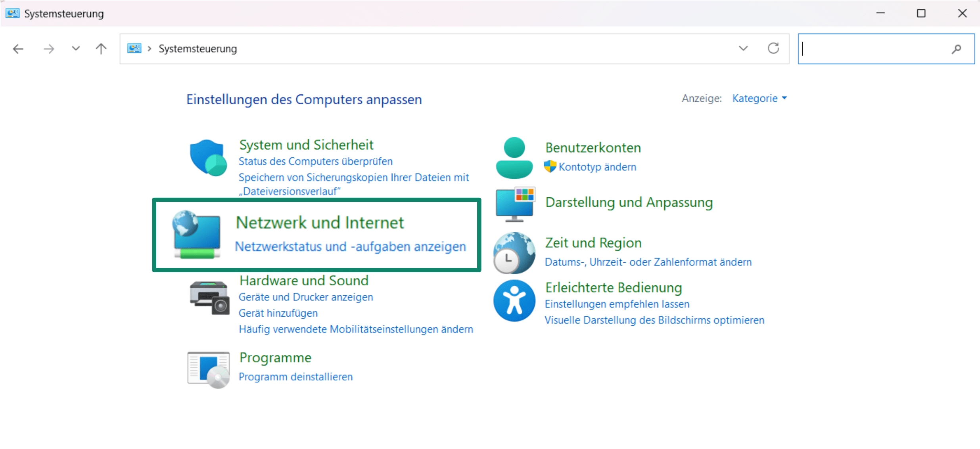This screenshot has width=980, height=449.
Task: Open Status des Computers überprüfen
Action: pos(315,161)
